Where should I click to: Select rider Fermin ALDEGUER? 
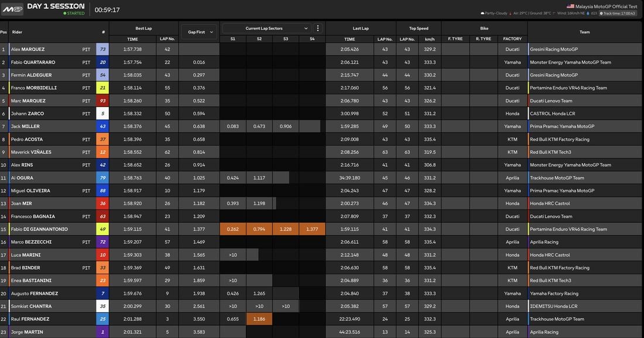click(x=31, y=75)
